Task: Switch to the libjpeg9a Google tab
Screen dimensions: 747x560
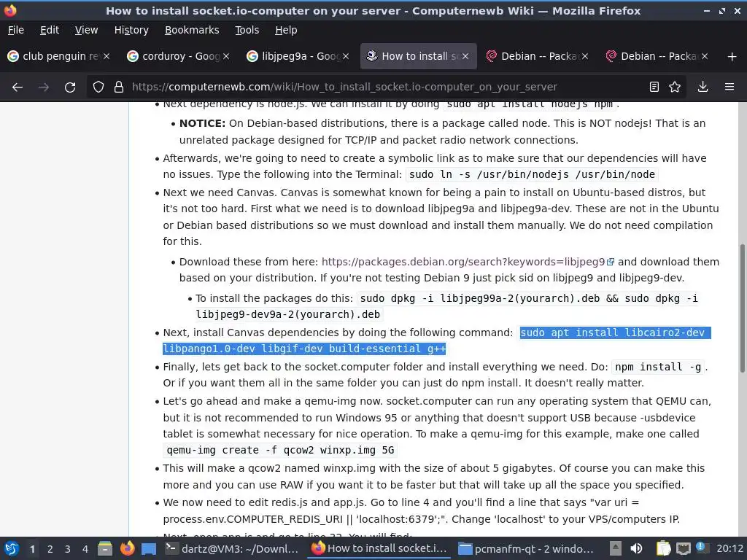Action: 298,56
